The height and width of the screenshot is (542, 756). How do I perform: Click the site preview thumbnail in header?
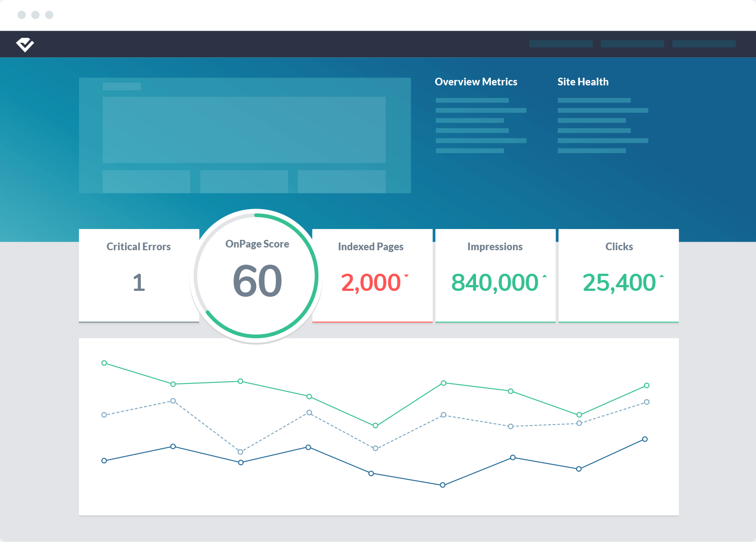pyautogui.click(x=245, y=135)
